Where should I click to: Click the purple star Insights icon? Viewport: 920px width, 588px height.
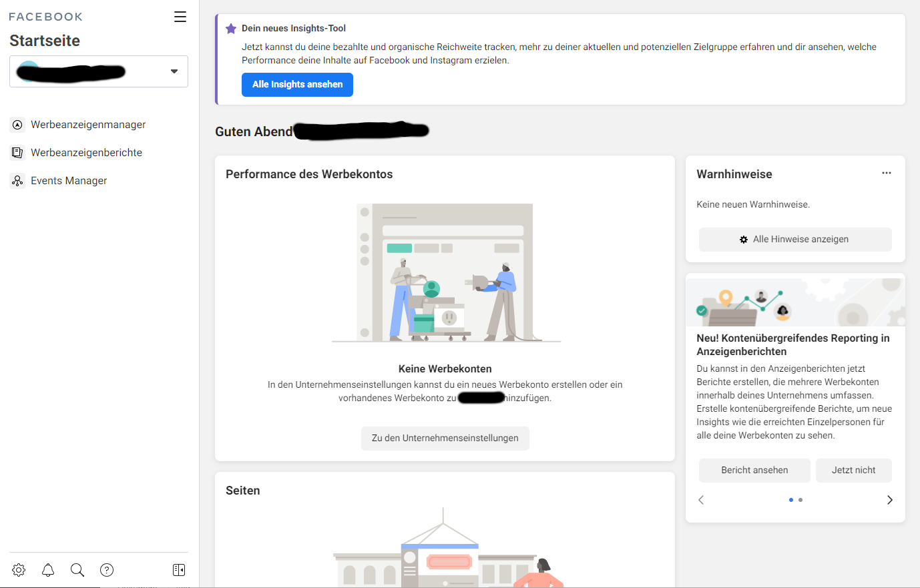click(x=231, y=29)
